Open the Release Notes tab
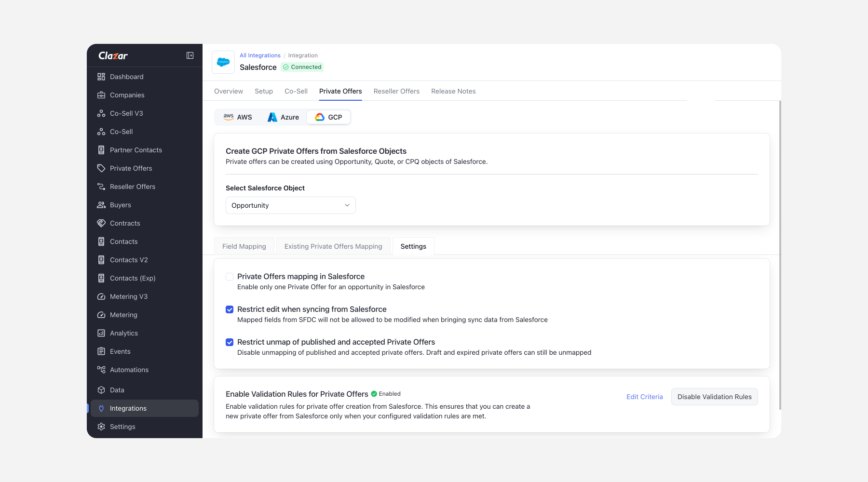Viewport: 868px width, 482px height. pyautogui.click(x=453, y=91)
